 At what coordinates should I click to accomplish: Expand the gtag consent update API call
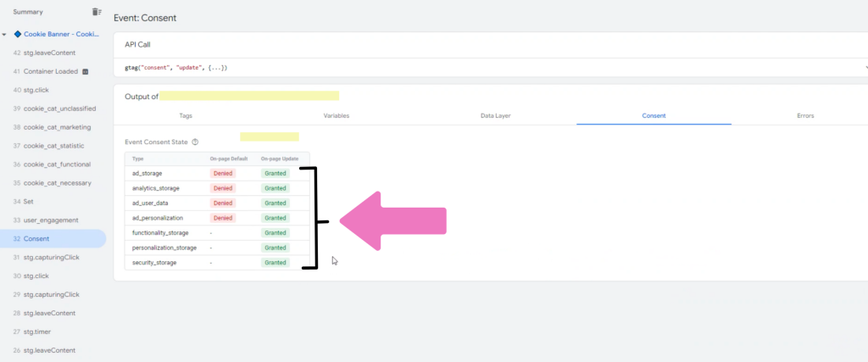click(865, 67)
